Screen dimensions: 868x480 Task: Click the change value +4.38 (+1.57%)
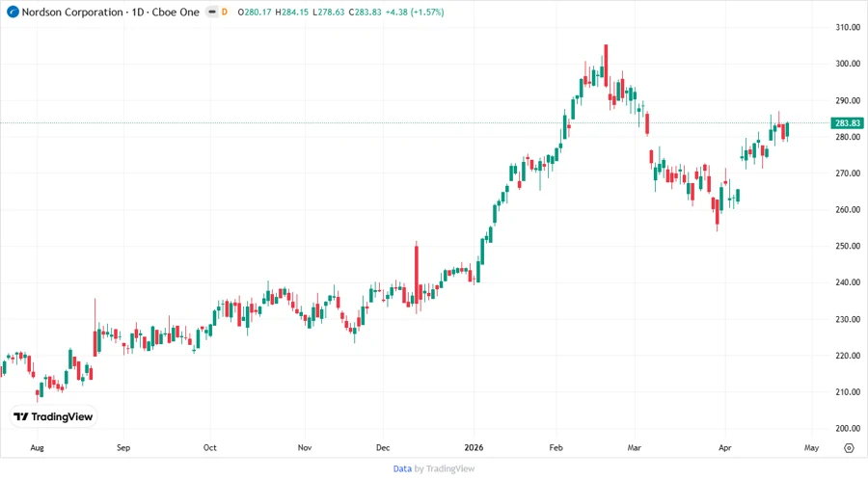coord(415,13)
